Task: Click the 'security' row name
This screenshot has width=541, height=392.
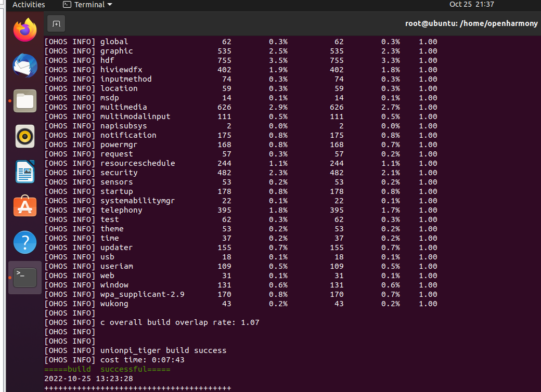Action: pyautogui.click(x=119, y=173)
